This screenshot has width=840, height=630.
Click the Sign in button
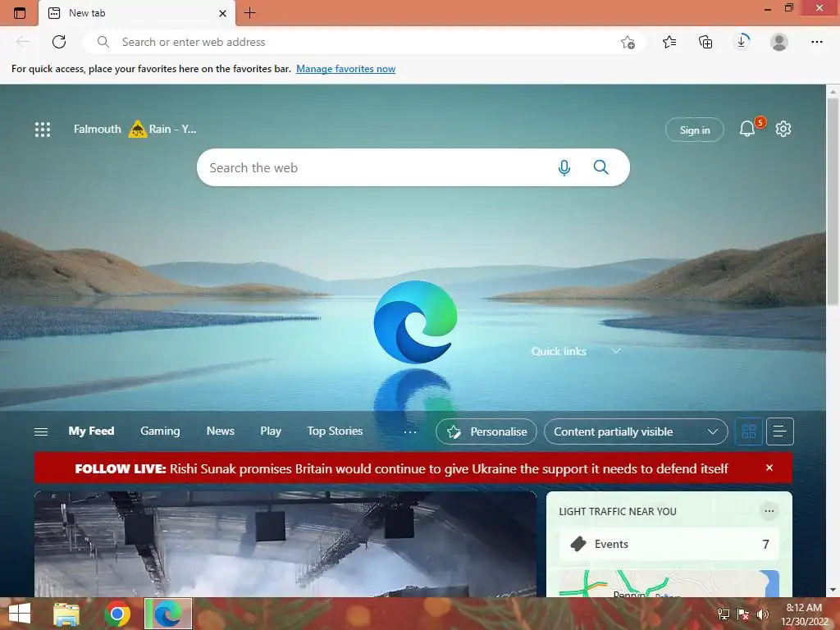click(x=694, y=130)
